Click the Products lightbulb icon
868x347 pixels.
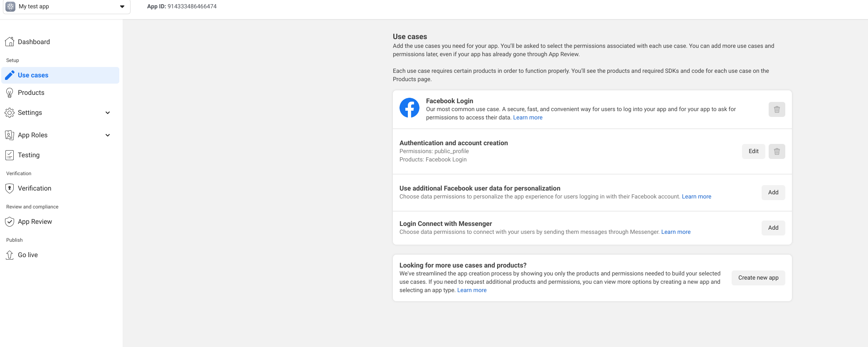click(10, 93)
